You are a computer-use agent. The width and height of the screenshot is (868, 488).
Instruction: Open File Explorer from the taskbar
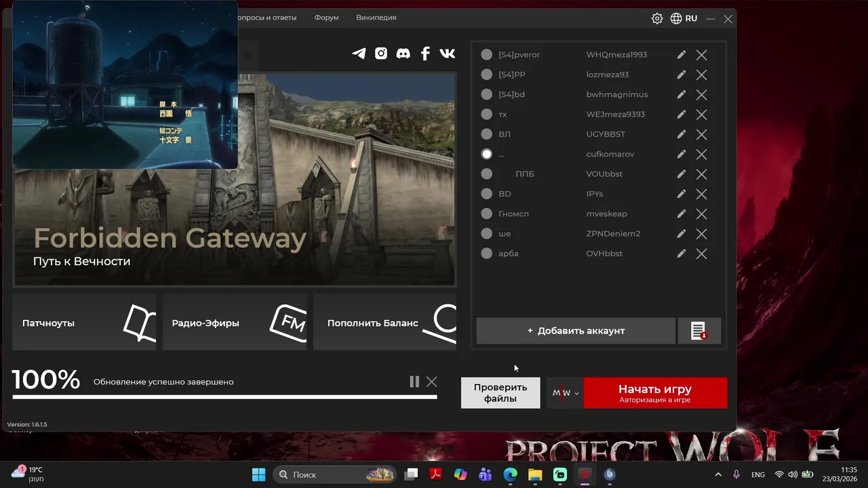535,474
